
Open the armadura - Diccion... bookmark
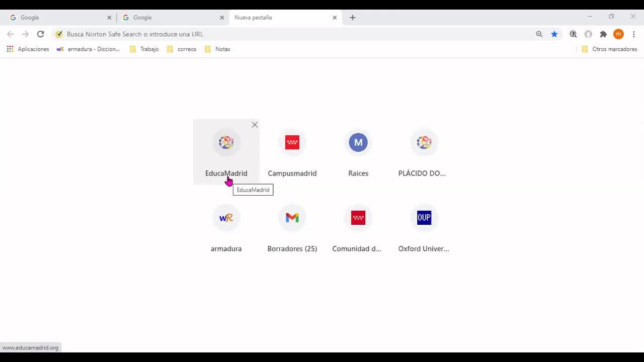pos(88,49)
